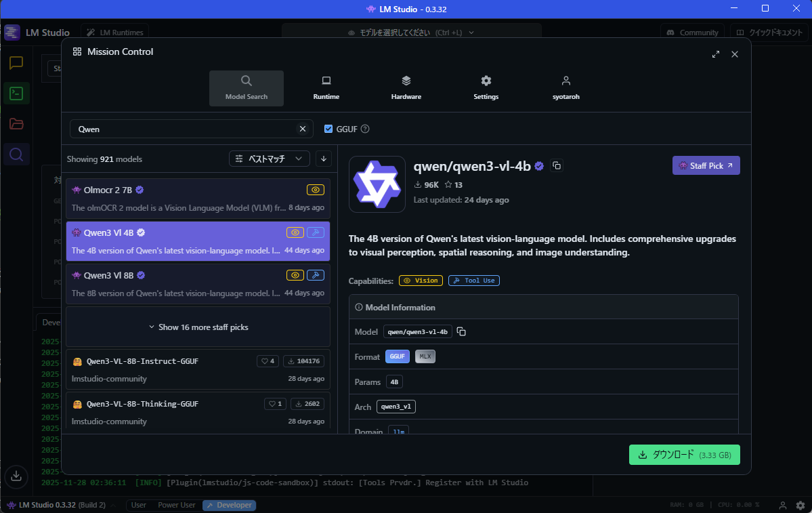Select Qwen3-VL-8B-Instruct-GGUF result
This screenshot has width=812, height=513.
198,369
